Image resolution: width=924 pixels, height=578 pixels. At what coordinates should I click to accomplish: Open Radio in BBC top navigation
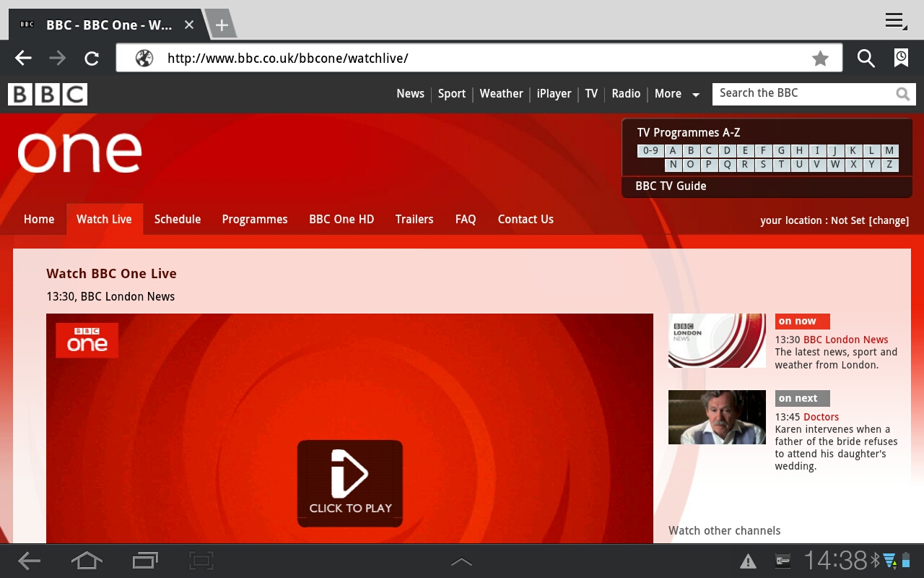click(626, 94)
